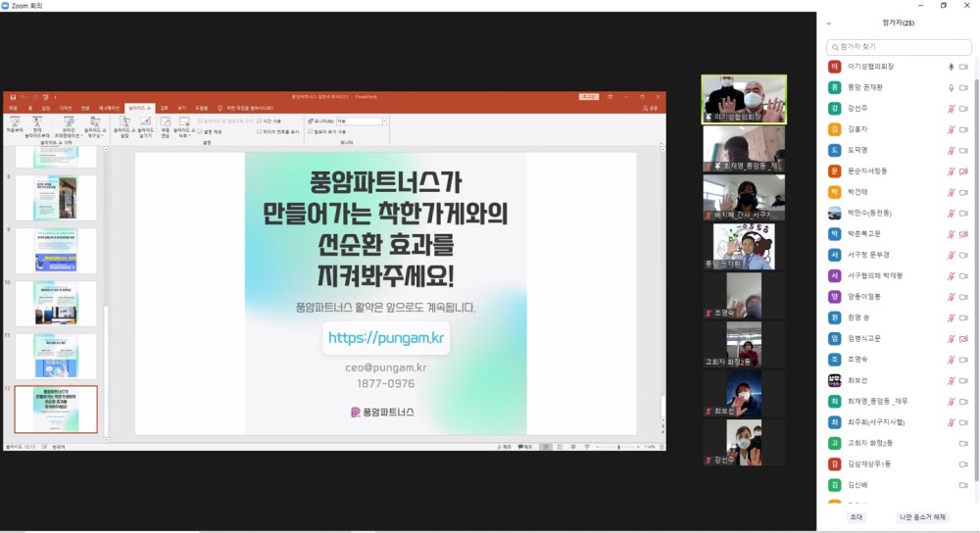Click the muted mic icon for 강선주
Image resolution: width=980 pixels, height=533 pixels.
[x=952, y=109]
